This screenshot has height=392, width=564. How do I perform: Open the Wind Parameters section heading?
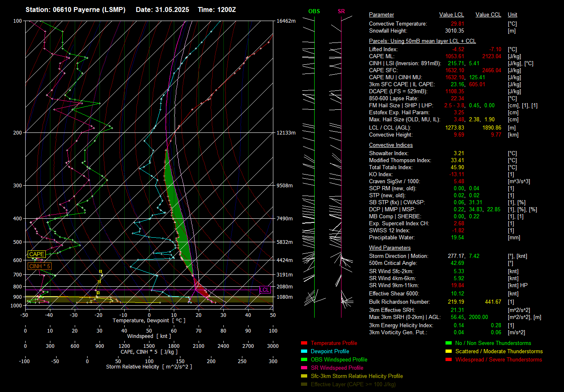click(390, 248)
